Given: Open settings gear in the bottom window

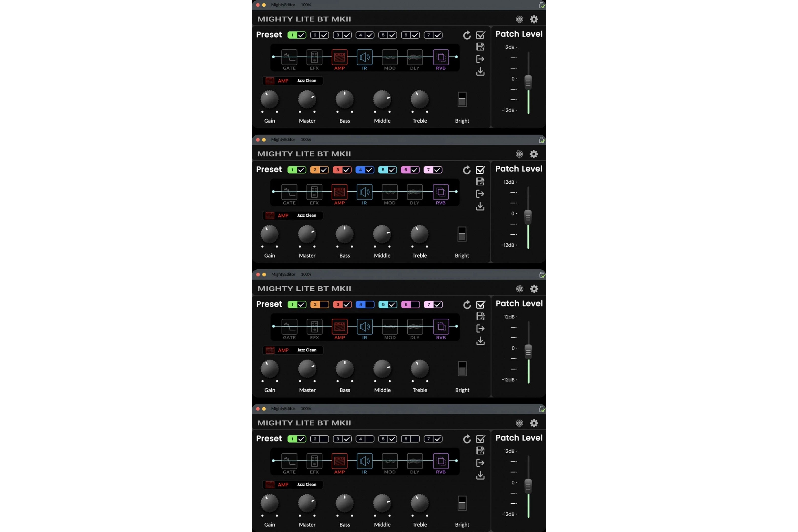Looking at the screenshot, I should click(x=534, y=423).
